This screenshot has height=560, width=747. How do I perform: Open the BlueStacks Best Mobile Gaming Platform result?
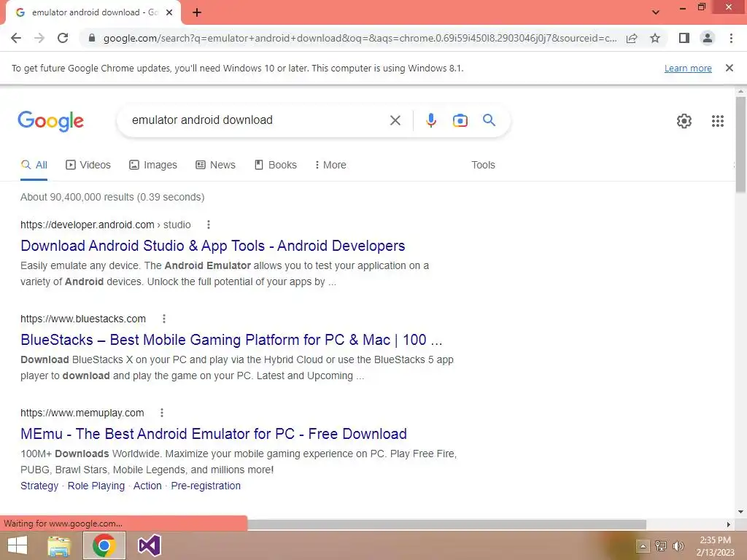(231, 340)
